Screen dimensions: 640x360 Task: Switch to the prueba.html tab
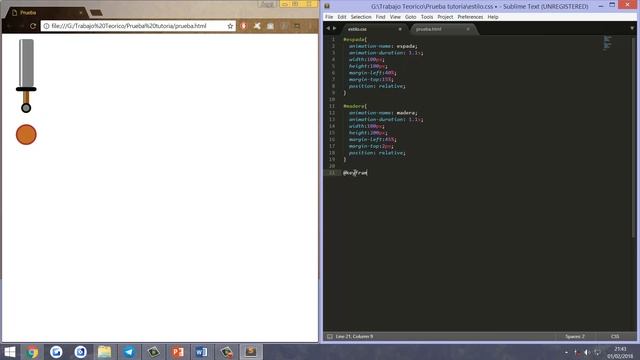pyautogui.click(x=443, y=29)
